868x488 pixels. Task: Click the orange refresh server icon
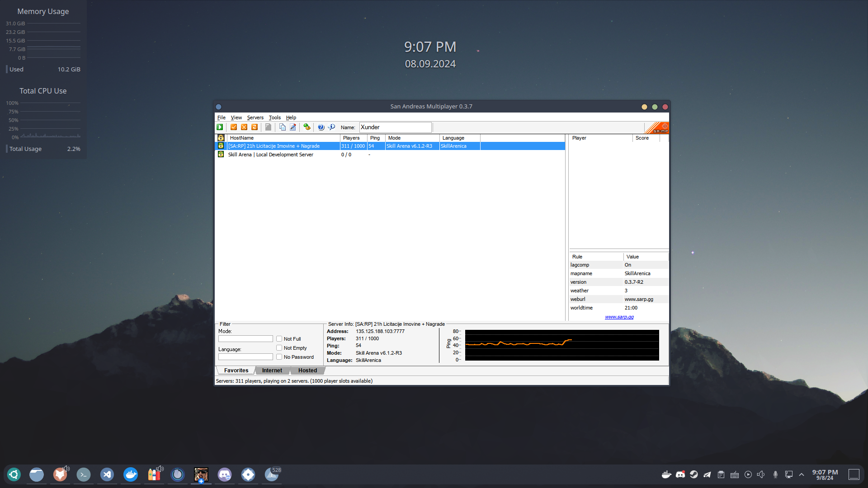tap(255, 127)
